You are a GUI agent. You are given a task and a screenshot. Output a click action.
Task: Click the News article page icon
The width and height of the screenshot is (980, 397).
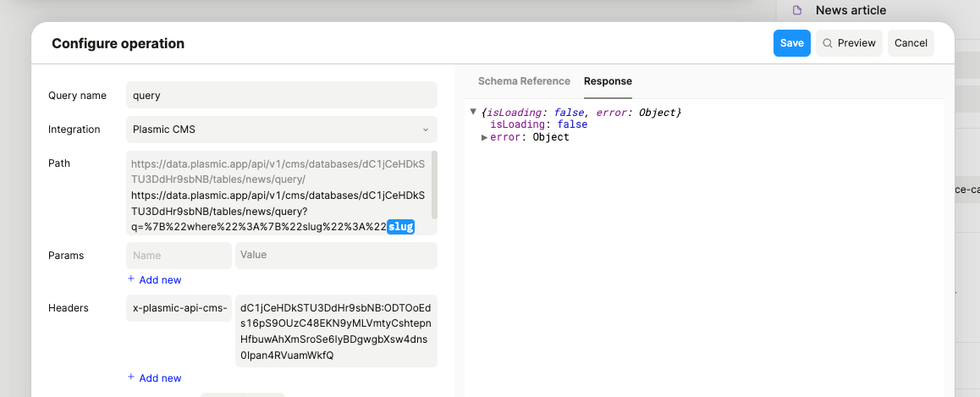point(796,10)
